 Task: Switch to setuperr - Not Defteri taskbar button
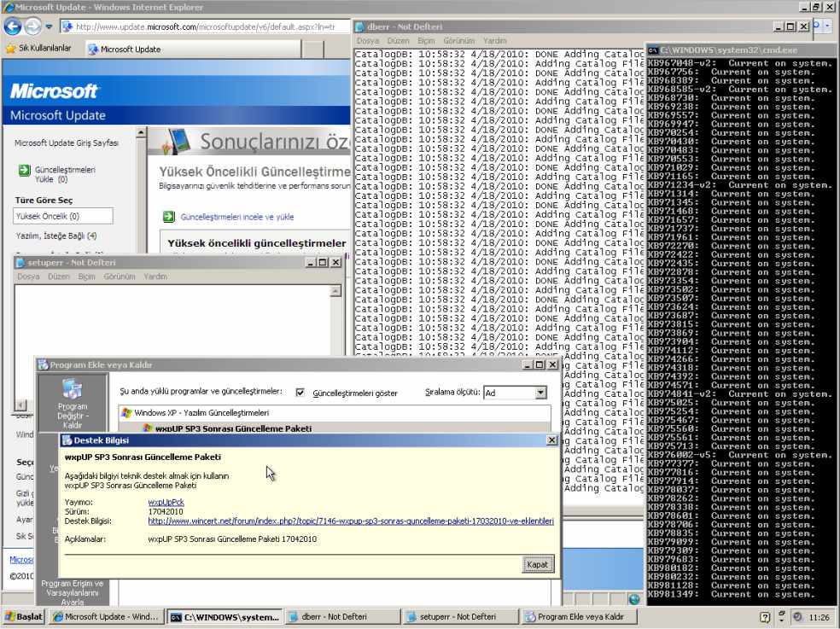click(459, 617)
